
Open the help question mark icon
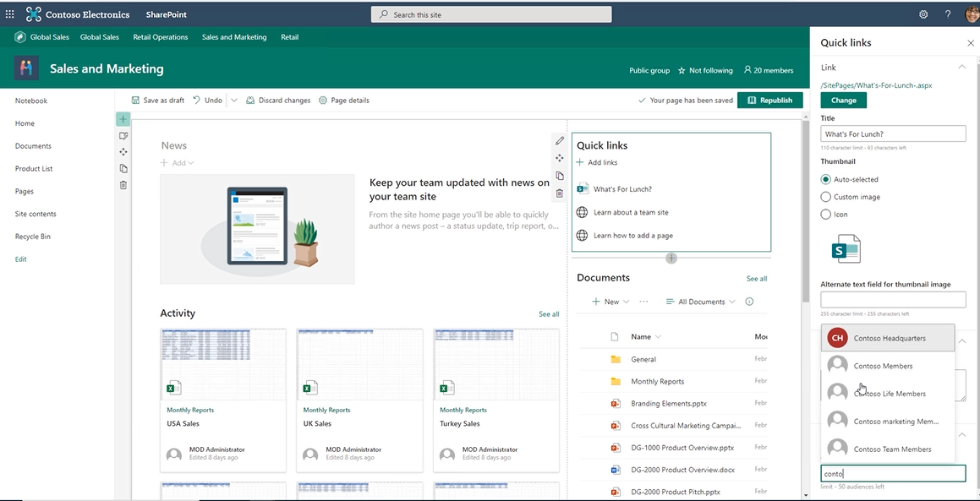[948, 14]
